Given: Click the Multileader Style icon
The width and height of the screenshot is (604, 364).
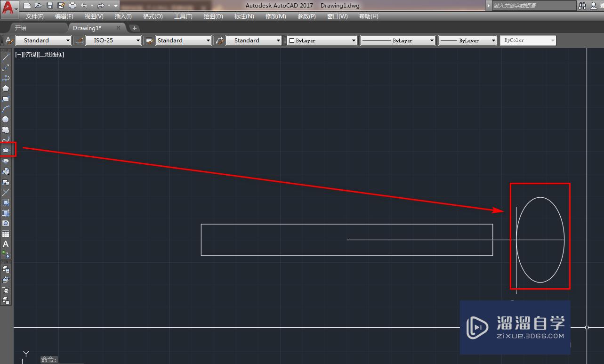Looking at the screenshot, I should (219, 40).
